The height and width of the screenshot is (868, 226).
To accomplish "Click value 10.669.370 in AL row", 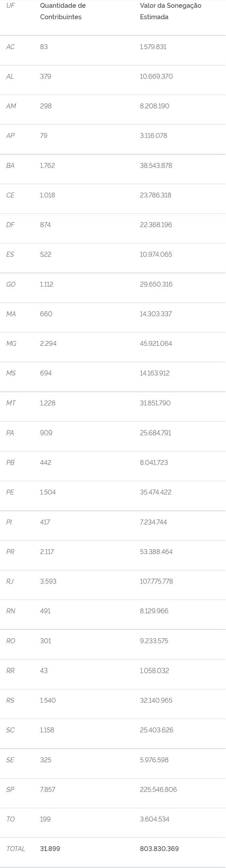I will tap(157, 76).
